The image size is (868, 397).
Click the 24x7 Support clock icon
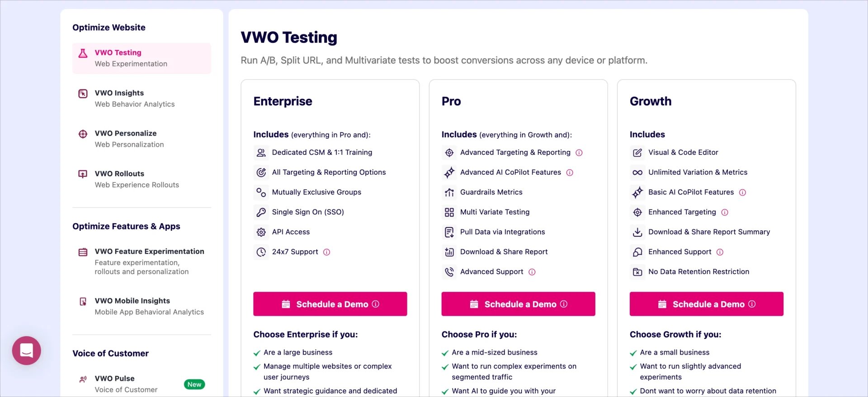(261, 252)
